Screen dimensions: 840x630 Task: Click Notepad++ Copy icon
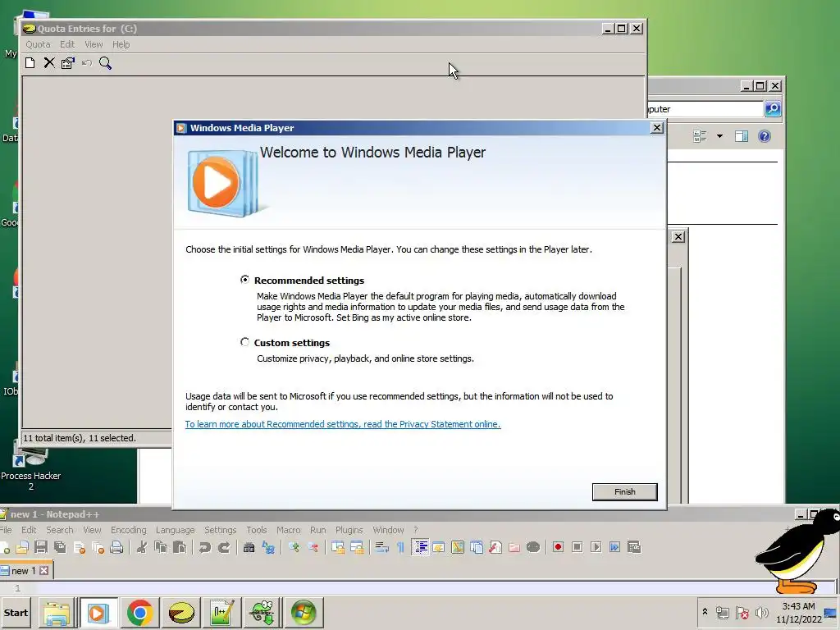[x=161, y=547]
